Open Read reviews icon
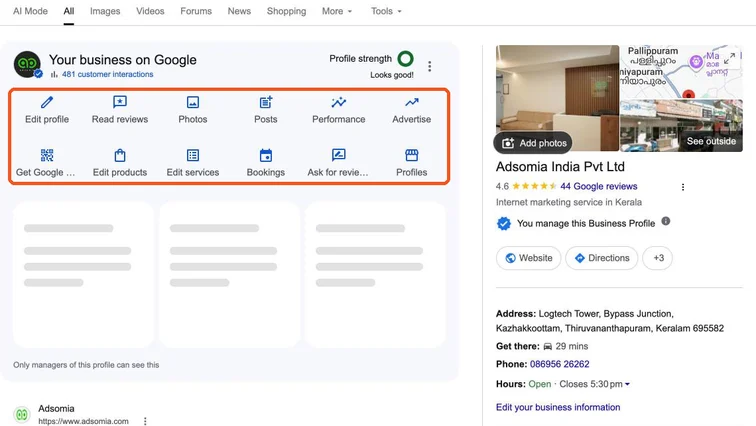The height and width of the screenshot is (426, 756). 120,102
